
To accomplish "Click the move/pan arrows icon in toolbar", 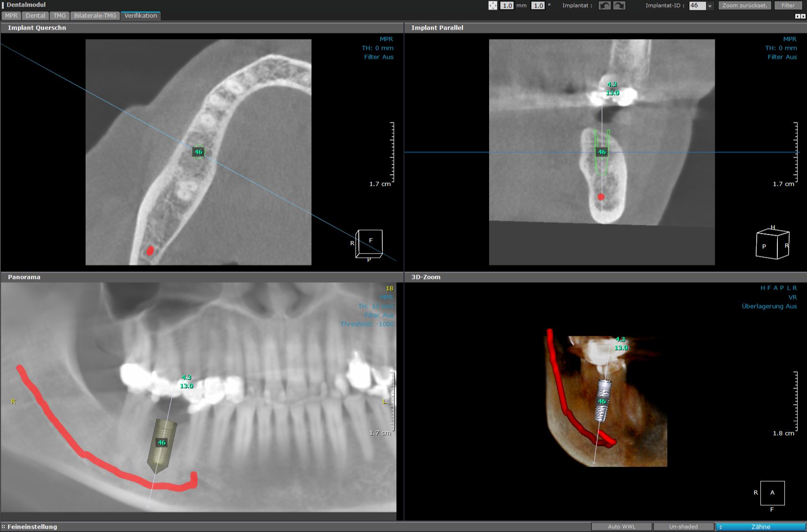I will [492, 6].
